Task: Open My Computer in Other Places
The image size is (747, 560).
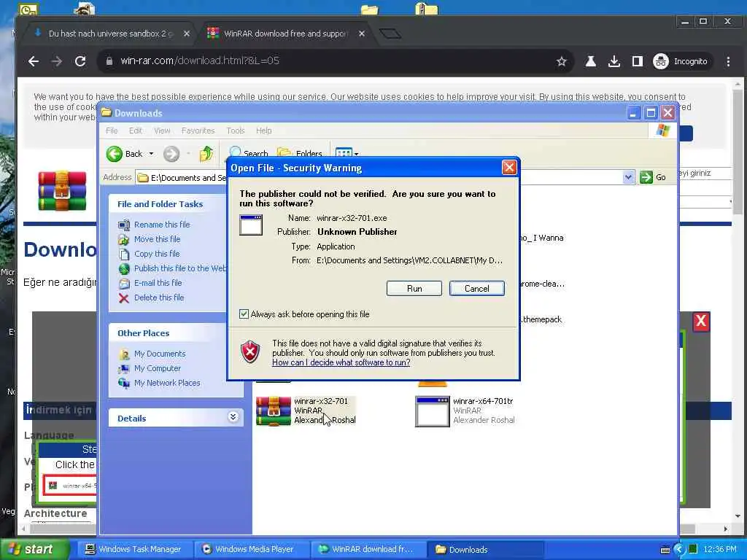Action: coord(158,368)
